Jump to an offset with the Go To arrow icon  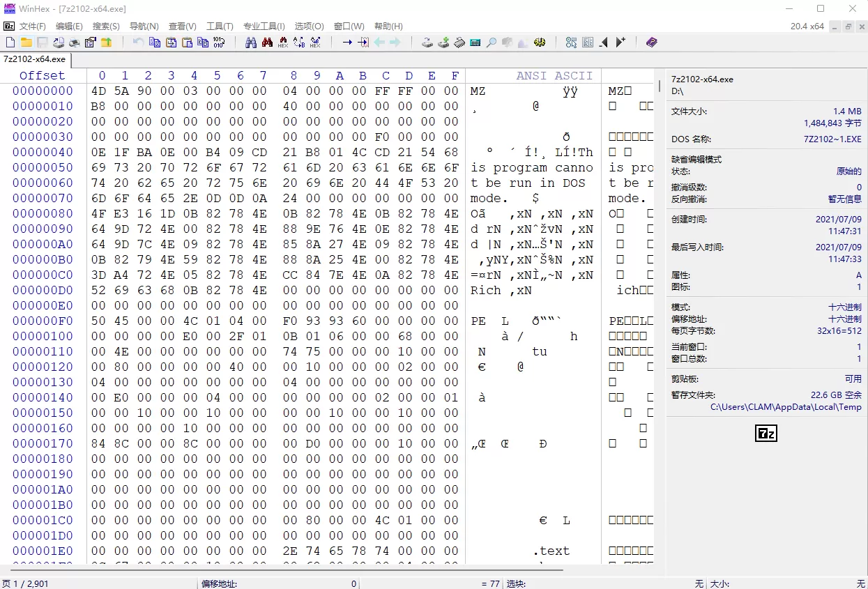[347, 42]
